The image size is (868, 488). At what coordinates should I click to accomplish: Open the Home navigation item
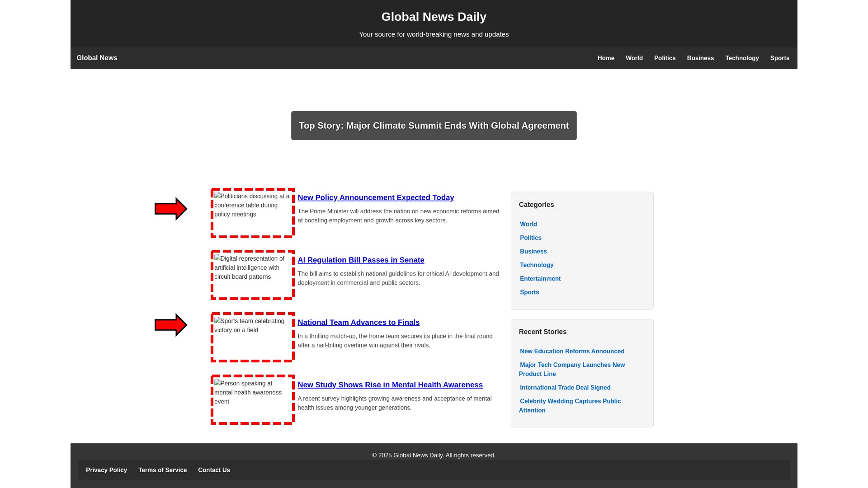(x=606, y=58)
